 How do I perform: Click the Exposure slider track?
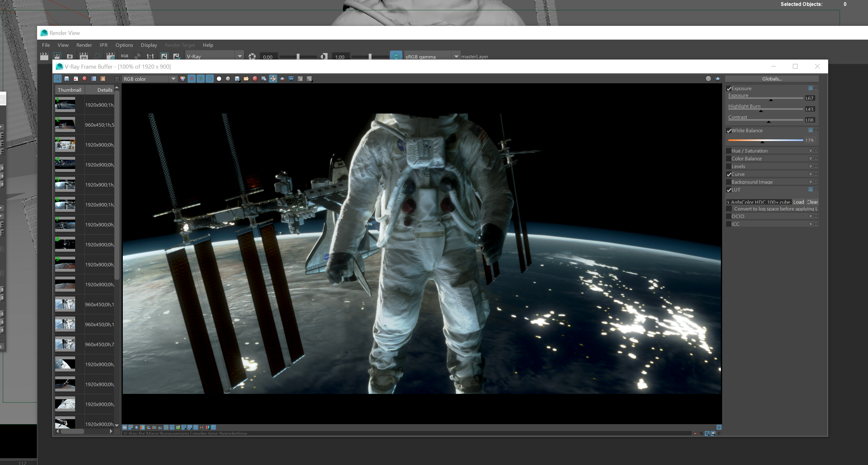[x=765, y=99]
